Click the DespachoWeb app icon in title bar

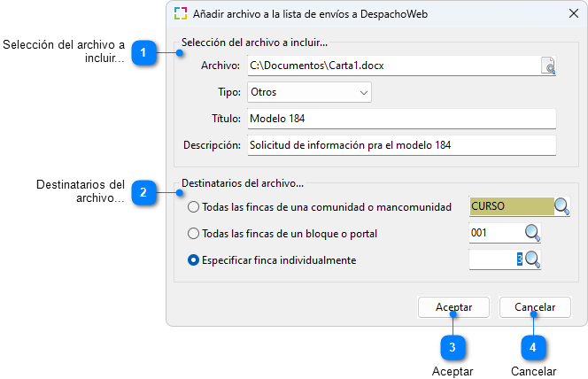coord(181,13)
